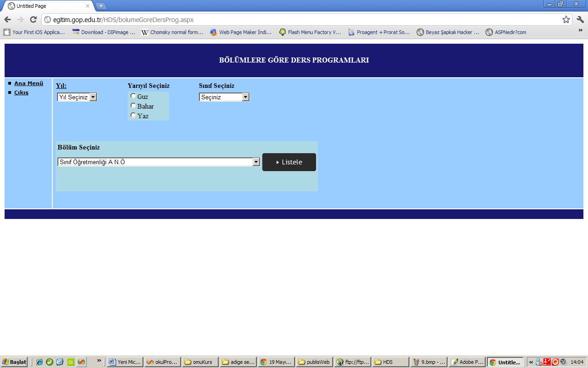588x368 pixels.
Task: Open the Bölüm Seçiniz department dropdown
Action: (158, 162)
